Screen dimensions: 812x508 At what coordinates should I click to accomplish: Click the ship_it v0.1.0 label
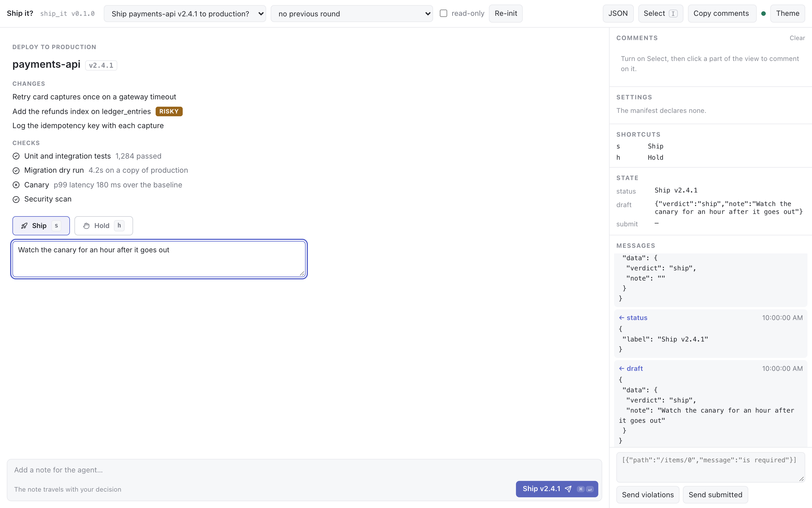[67, 14]
